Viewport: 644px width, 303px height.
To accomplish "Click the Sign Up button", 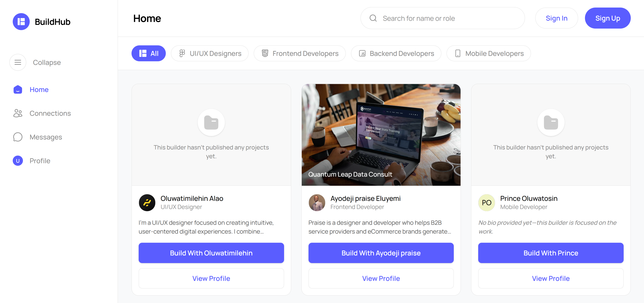I will (x=608, y=18).
